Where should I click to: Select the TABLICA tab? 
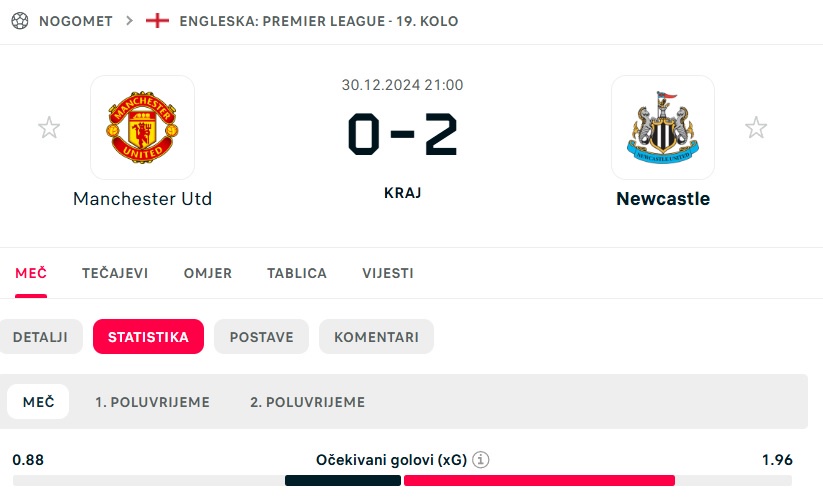(x=297, y=273)
